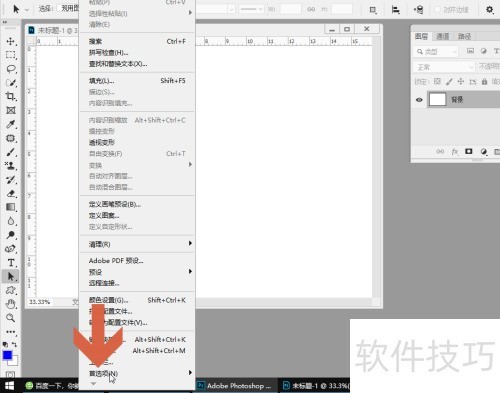Toggle lock transparent pixels
The height and width of the screenshot is (393, 500).
pos(437,81)
